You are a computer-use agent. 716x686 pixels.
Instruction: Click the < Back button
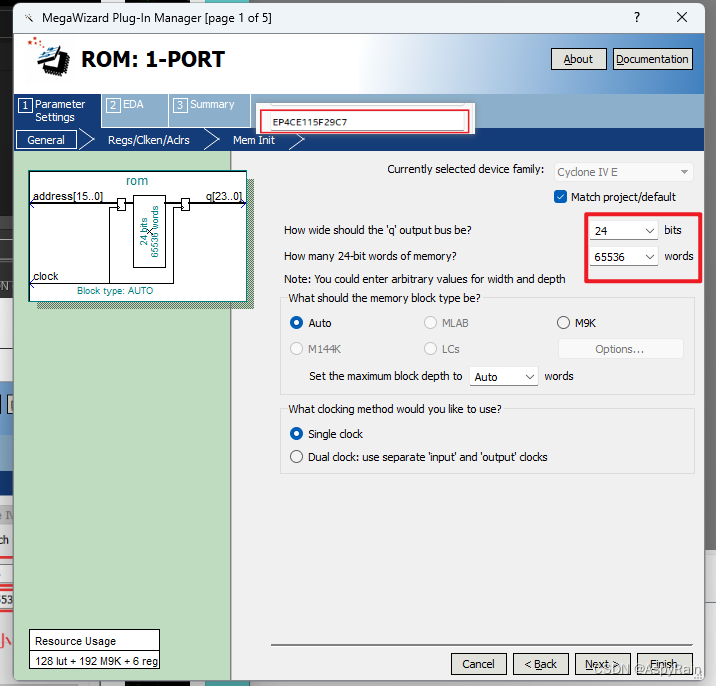[x=541, y=664]
